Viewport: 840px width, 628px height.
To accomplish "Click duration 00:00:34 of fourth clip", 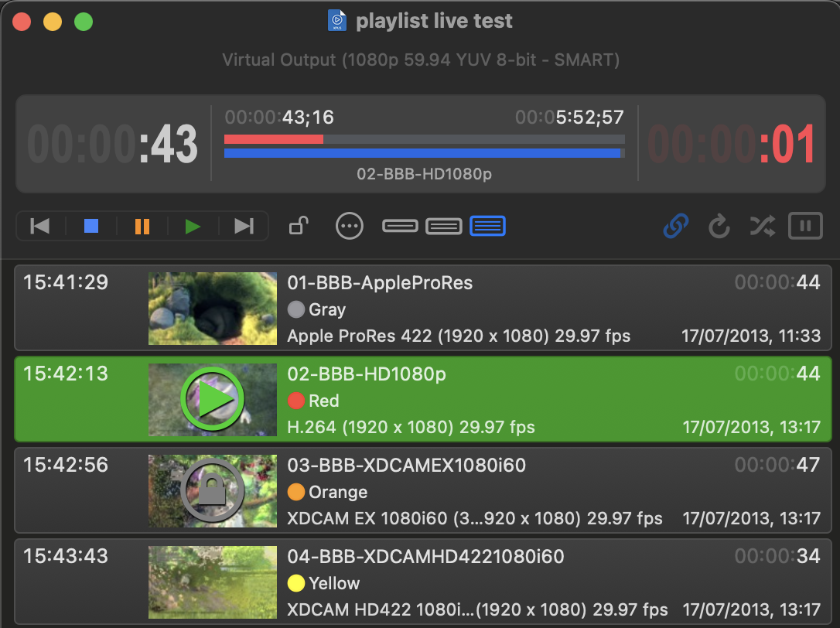I will 777,555.
